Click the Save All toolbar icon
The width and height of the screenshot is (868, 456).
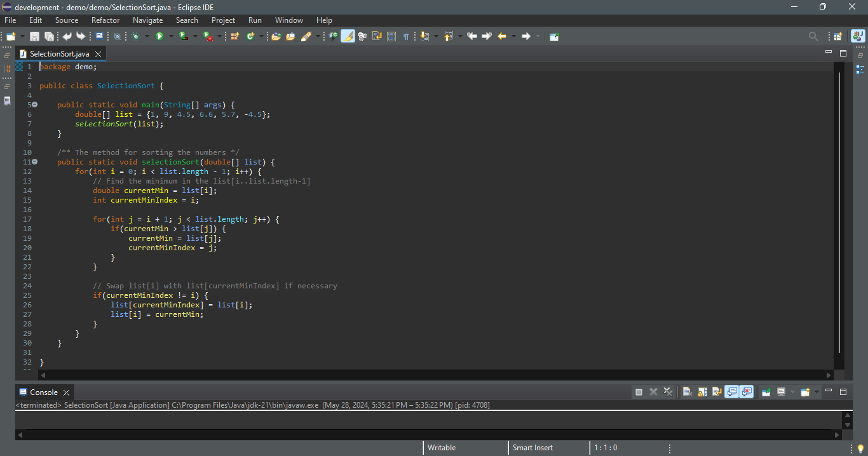pyautogui.click(x=49, y=37)
